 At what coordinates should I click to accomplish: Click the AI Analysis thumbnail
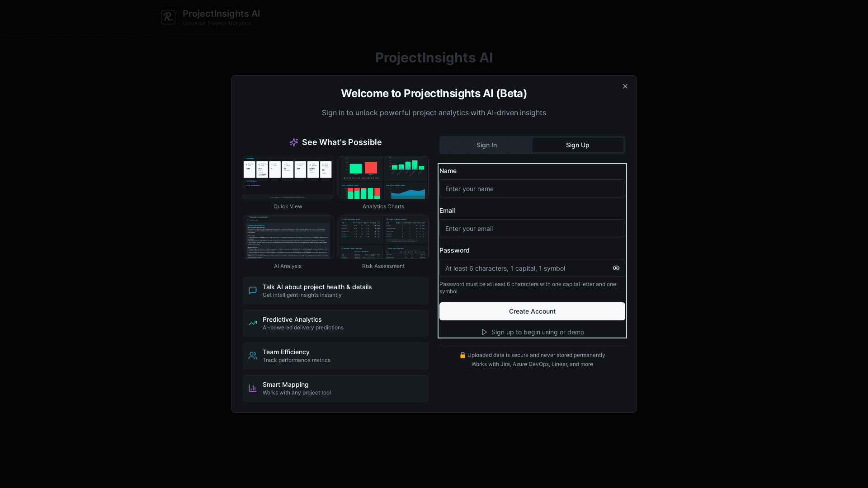coord(288,237)
